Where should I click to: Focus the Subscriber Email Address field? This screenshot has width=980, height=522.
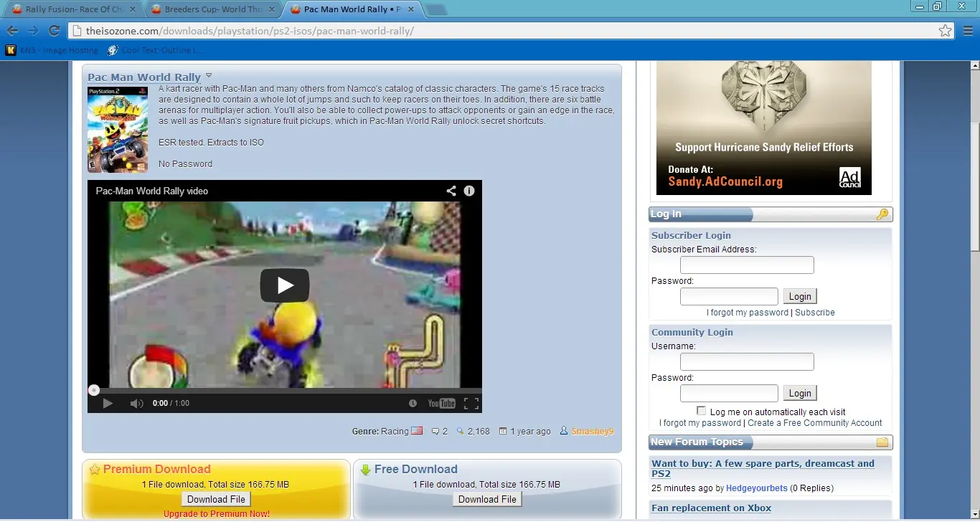[x=747, y=265]
